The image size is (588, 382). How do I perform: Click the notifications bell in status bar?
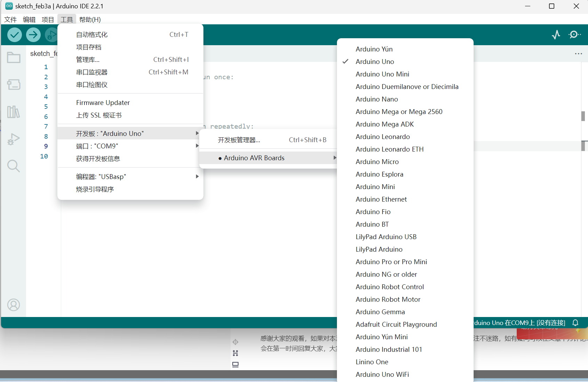click(575, 323)
